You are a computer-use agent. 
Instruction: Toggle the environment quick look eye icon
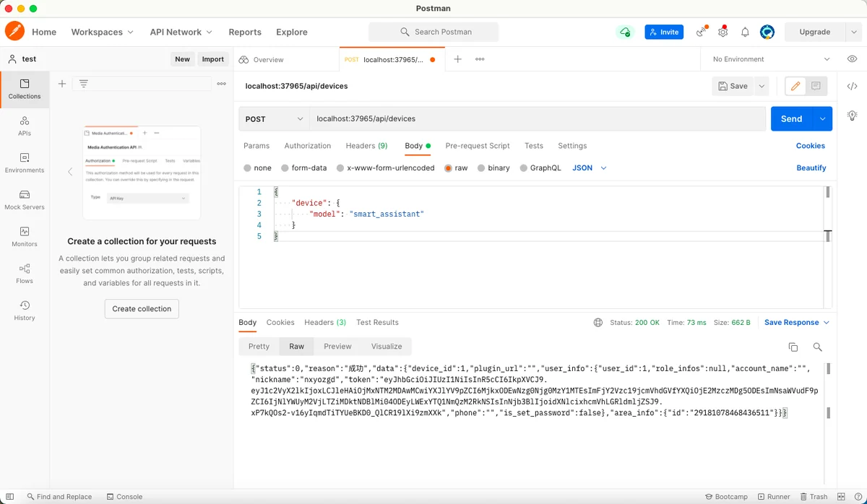click(x=852, y=59)
